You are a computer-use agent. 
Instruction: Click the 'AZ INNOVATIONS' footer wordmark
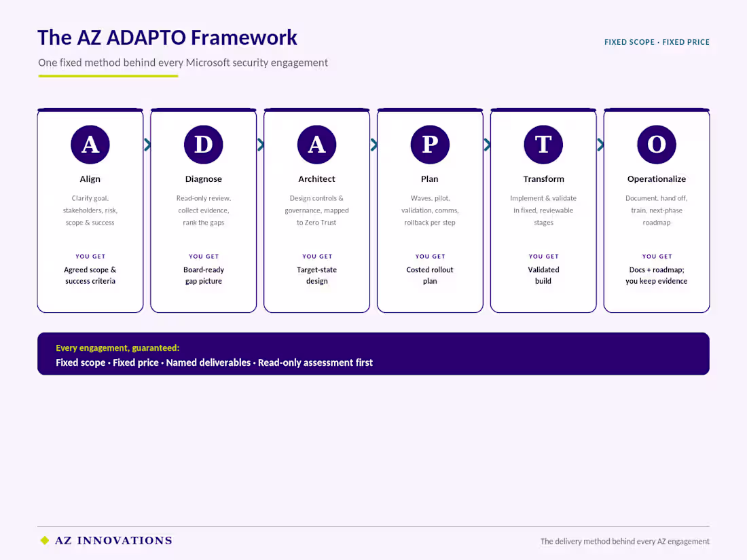pos(113,540)
